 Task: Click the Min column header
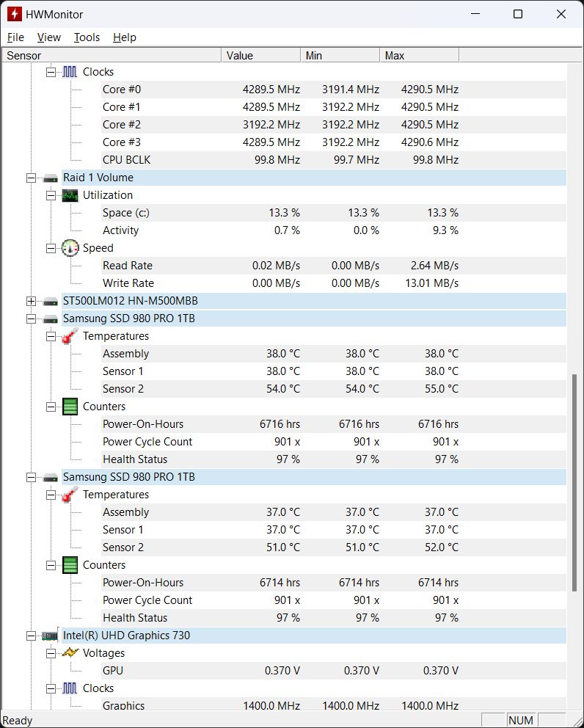[x=340, y=55]
